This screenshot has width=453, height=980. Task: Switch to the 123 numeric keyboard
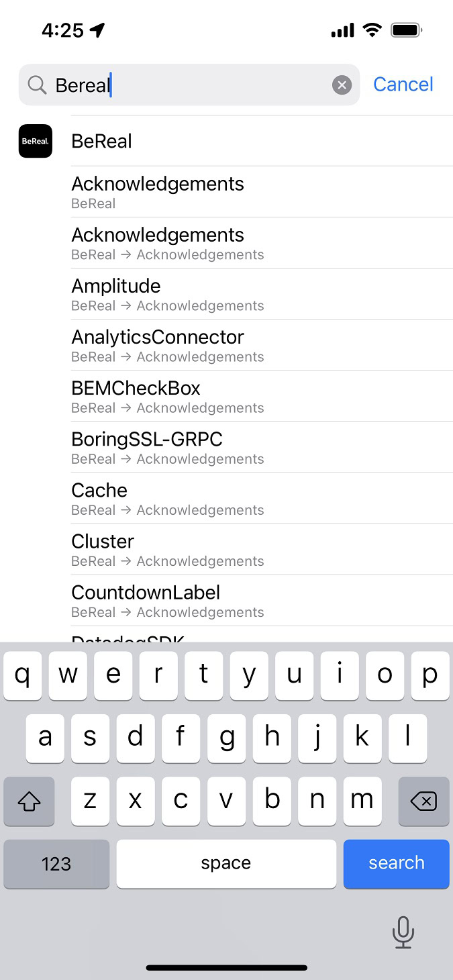[56, 864]
